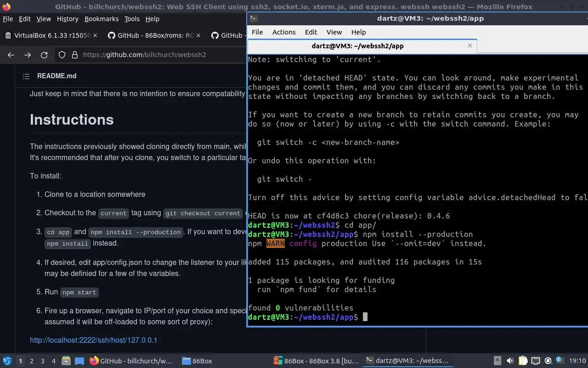Go forward with Firefox forward arrow
The image size is (588, 368).
point(28,55)
